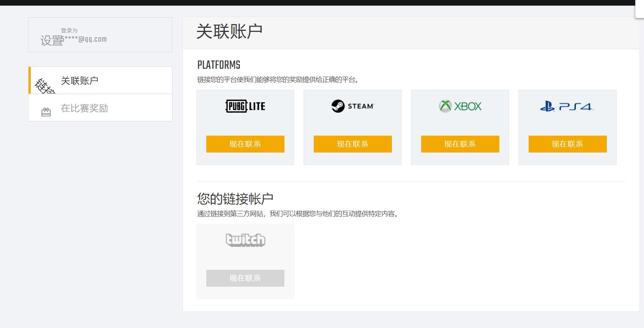Image resolution: width=644 pixels, height=328 pixels.
Task: Click the Twitch logo
Action: (x=245, y=240)
